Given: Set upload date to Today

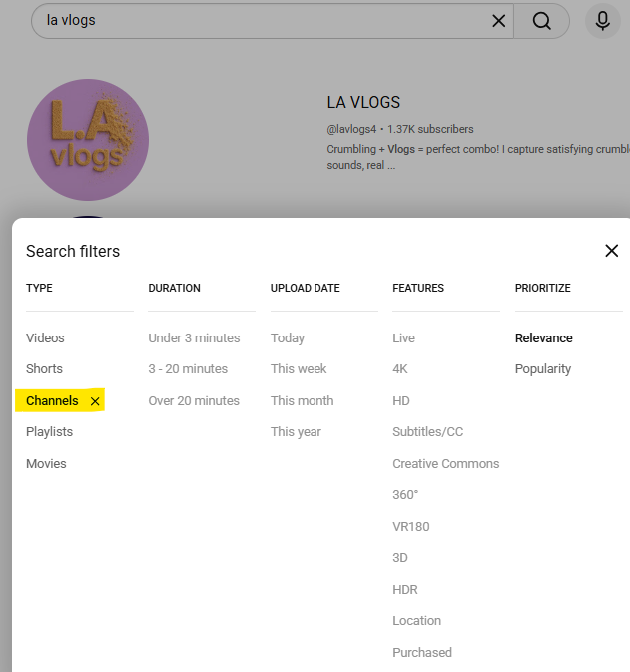Looking at the screenshot, I should click(288, 338).
